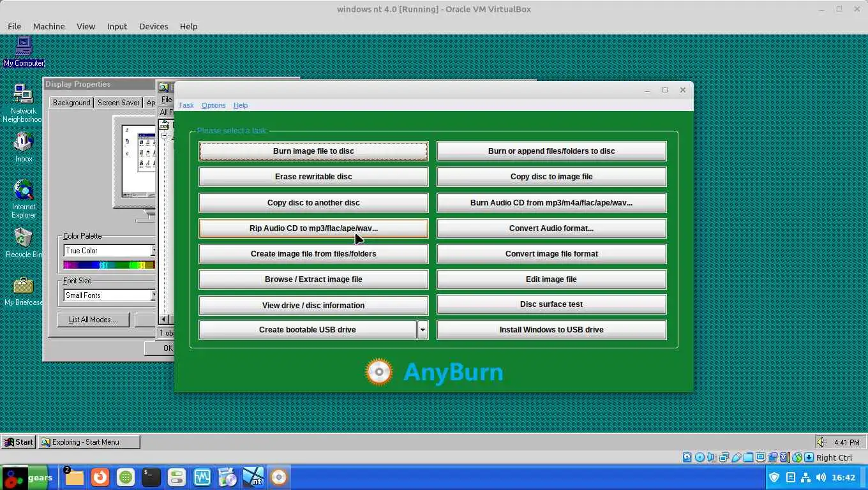The height and width of the screenshot is (490, 868).
Task: Click VirtualBox NT taskbar icon
Action: click(x=253, y=477)
